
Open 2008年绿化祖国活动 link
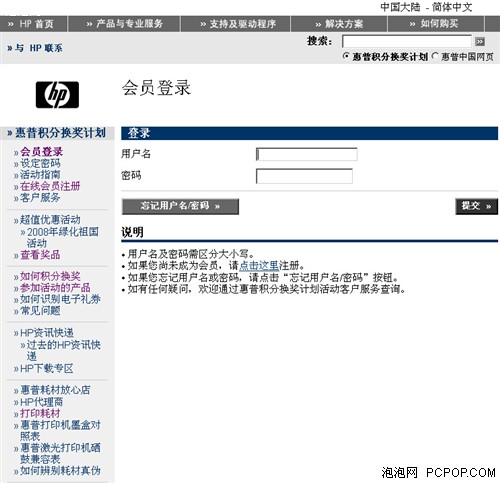click(x=63, y=237)
